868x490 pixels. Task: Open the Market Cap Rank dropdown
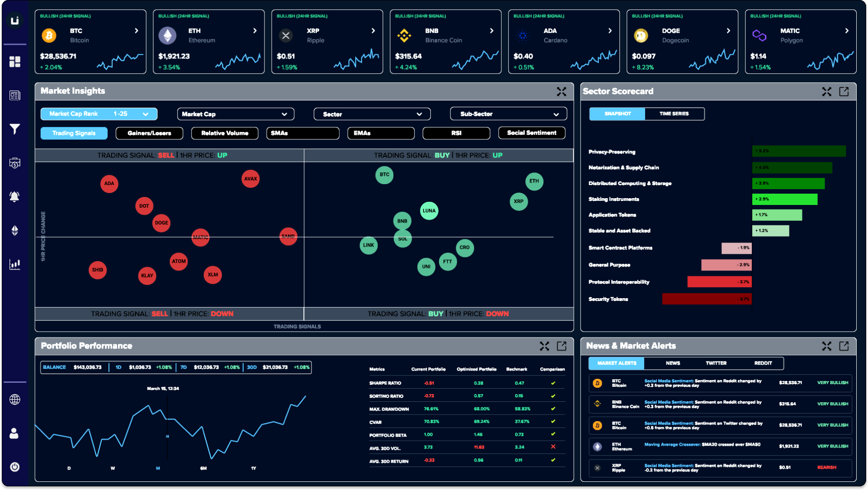(99, 114)
